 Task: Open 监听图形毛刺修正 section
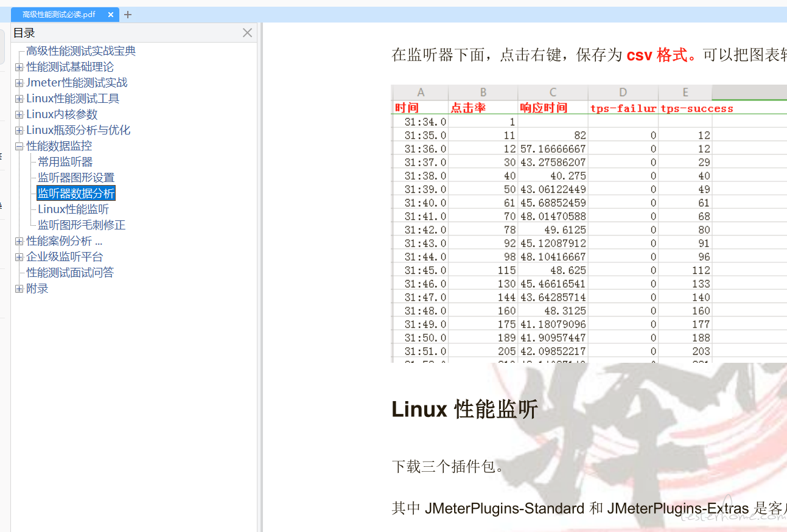click(82, 225)
